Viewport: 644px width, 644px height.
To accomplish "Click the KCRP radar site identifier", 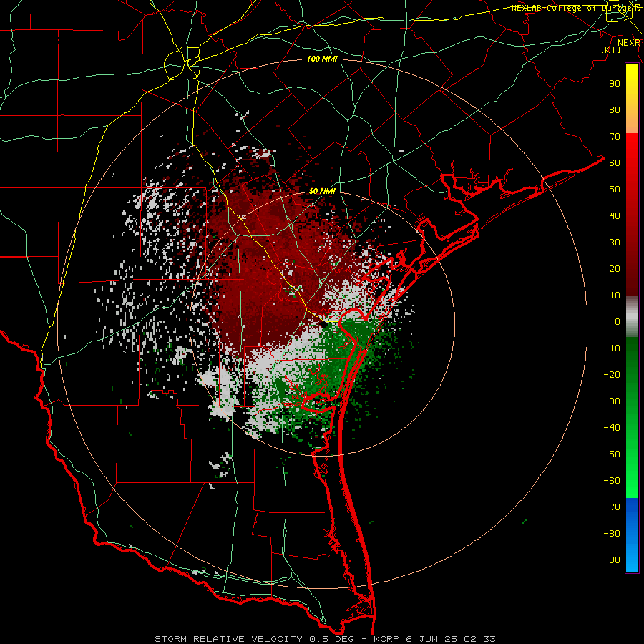I will (386, 639).
